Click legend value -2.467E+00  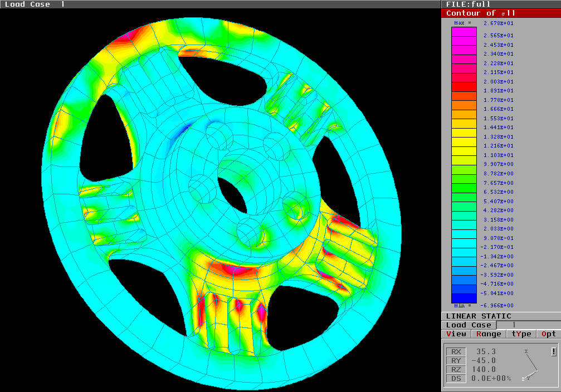(x=497, y=266)
